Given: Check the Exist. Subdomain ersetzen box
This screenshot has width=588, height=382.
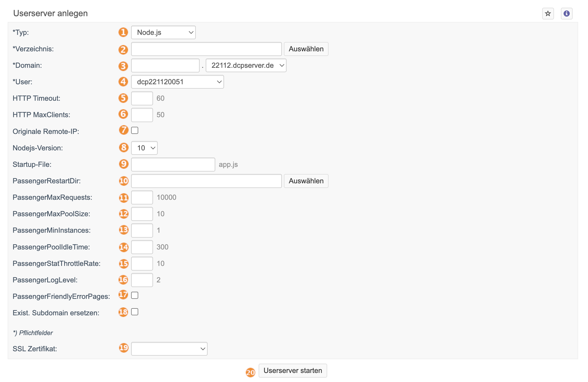Looking at the screenshot, I should pos(135,312).
